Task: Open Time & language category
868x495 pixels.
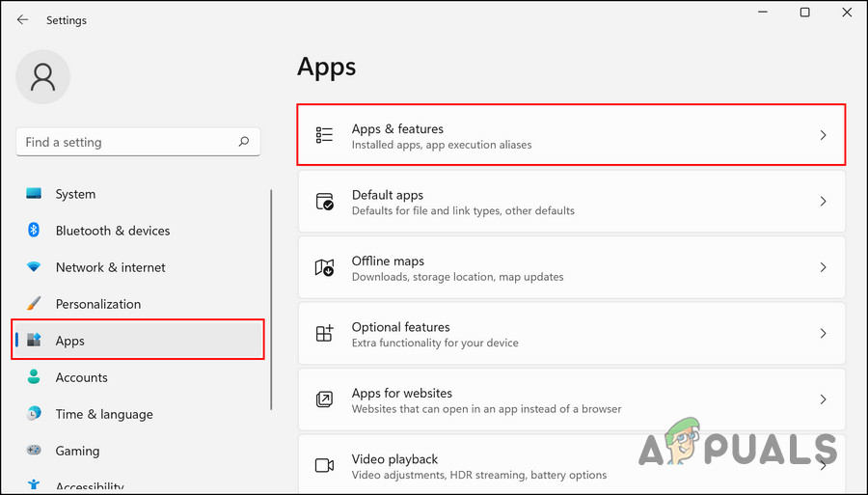Action: (x=138, y=414)
